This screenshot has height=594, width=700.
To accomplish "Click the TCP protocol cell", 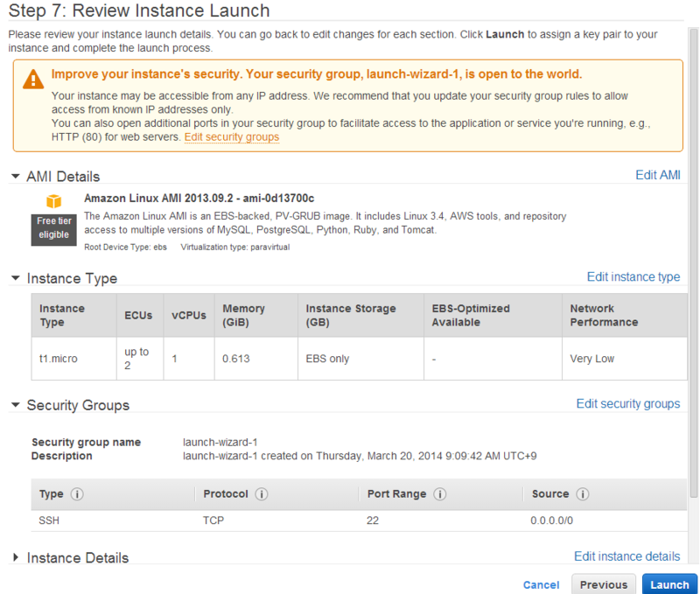I will click(x=213, y=521).
